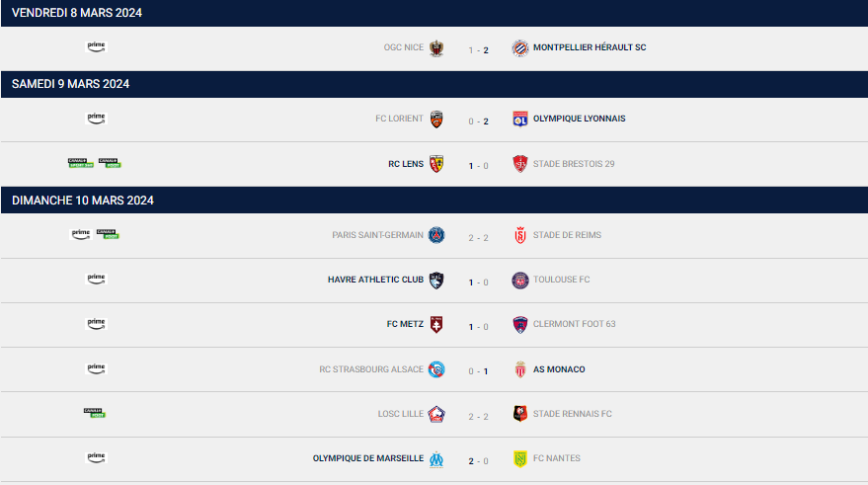Open Strasbourg vs Monaco 0-1 score
This screenshot has height=485, width=868.
click(478, 371)
